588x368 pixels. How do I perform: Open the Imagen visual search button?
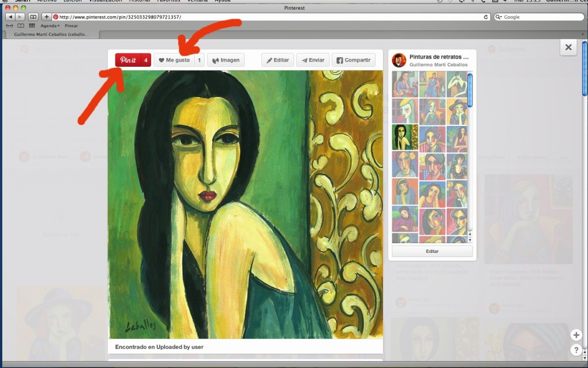click(225, 60)
